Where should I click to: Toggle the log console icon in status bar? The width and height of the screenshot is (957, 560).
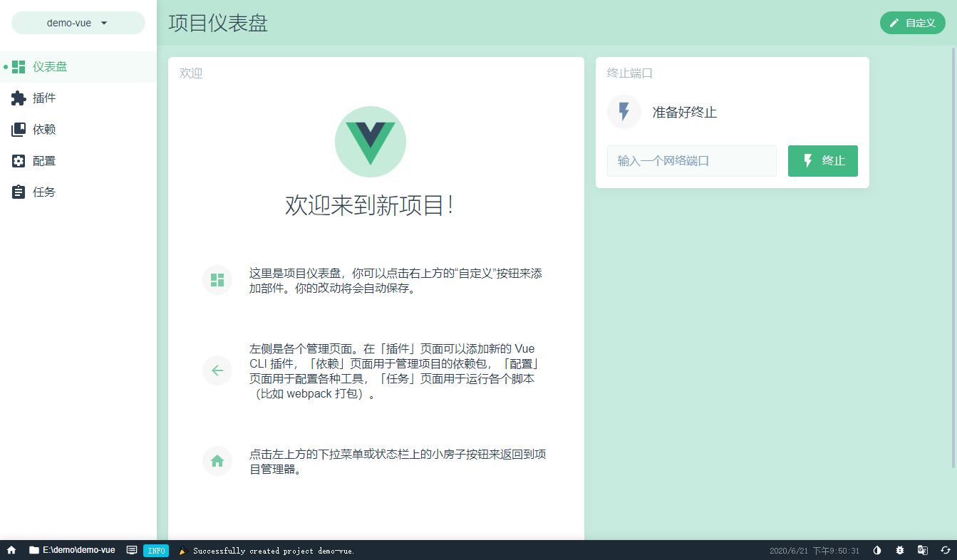[x=132, y=550]
